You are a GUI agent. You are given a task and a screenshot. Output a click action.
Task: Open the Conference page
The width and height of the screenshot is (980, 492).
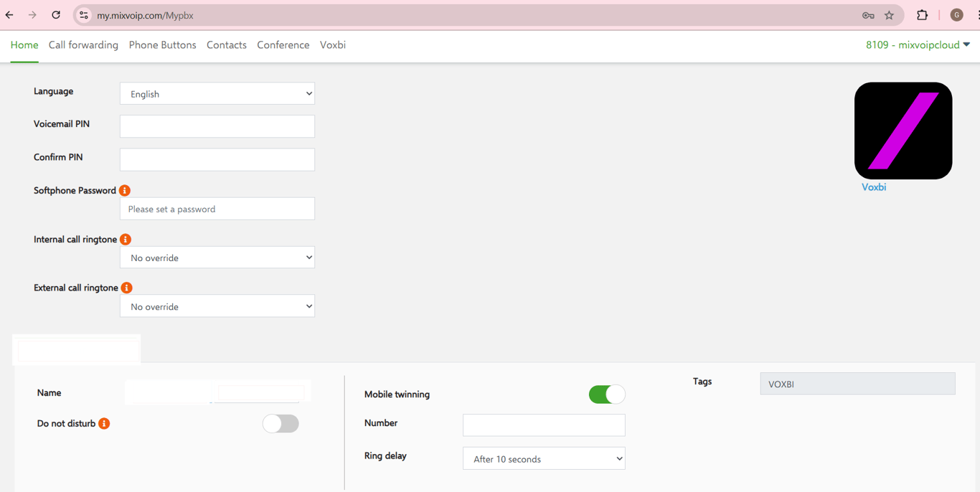click(283, 44)
